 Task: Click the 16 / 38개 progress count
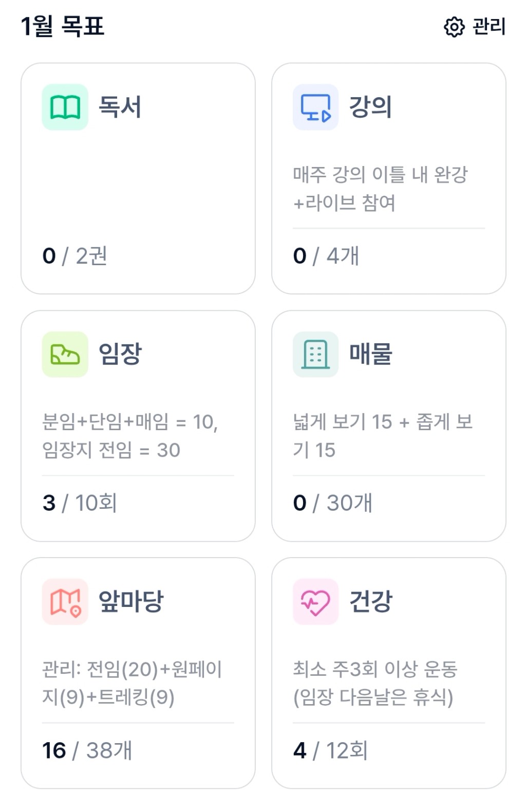pos(87,750)
